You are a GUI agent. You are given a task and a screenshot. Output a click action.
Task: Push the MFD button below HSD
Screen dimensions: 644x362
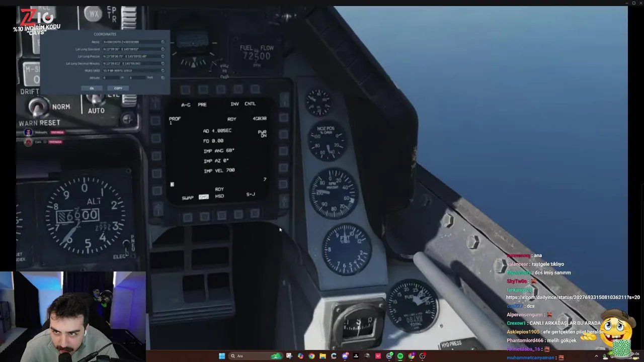tap(221, 216)
